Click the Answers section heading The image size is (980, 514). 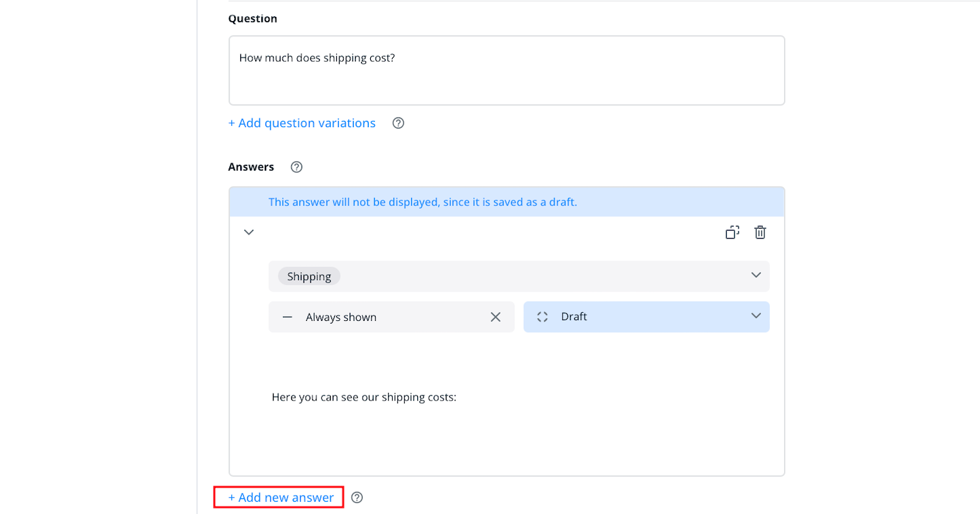coord(251,167)
